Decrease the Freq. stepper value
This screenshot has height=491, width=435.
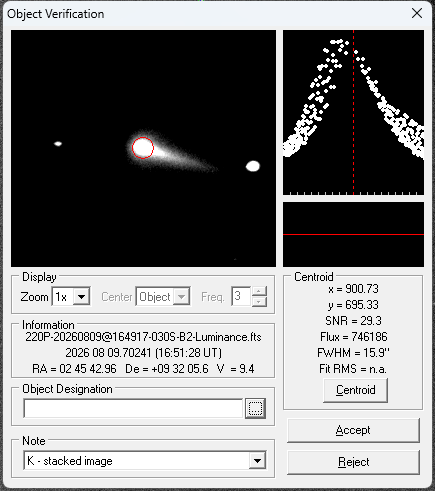tap(259, 301)
